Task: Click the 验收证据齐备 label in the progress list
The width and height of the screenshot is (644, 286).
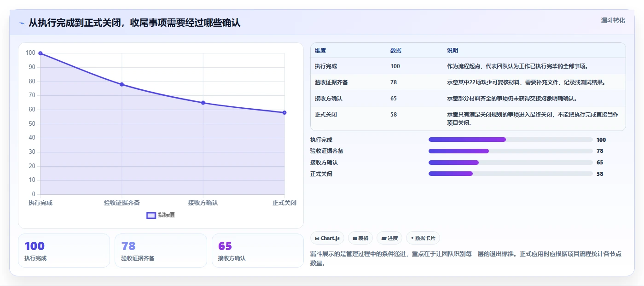Action: point(327,151)
